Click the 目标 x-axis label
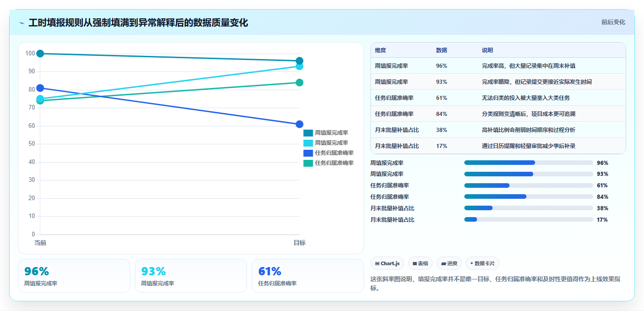Viewport: 644px width, 311px height. click(300, 243)
